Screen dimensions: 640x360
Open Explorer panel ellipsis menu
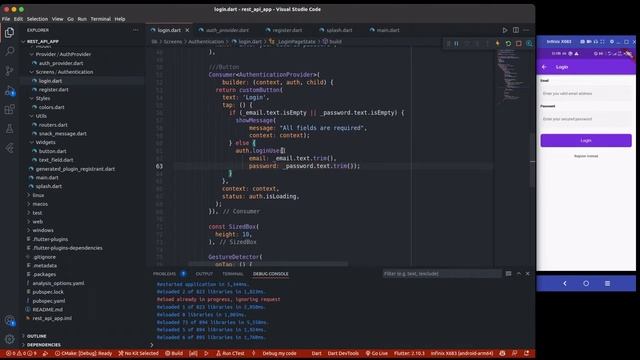click(x=136, y=30)
